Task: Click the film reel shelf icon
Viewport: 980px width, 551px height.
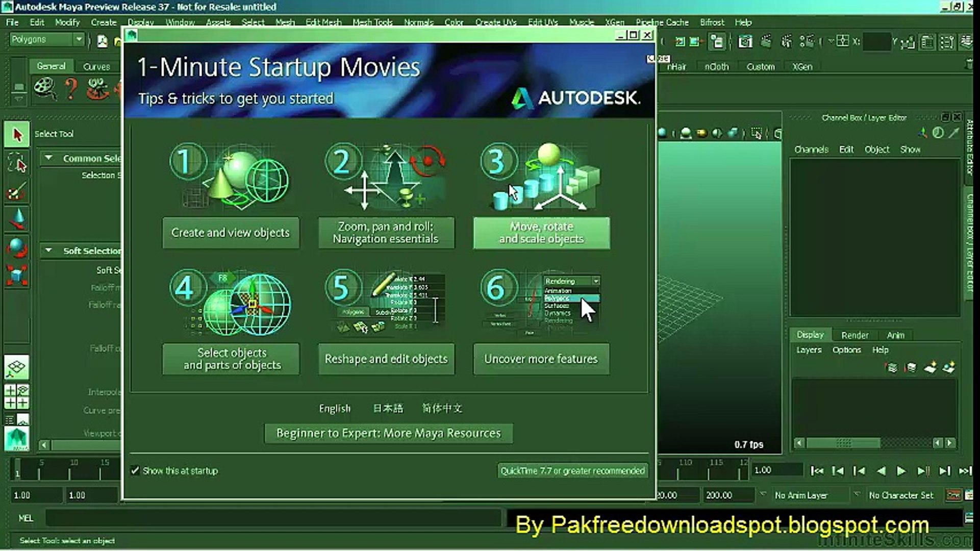Action: [45, 88]
